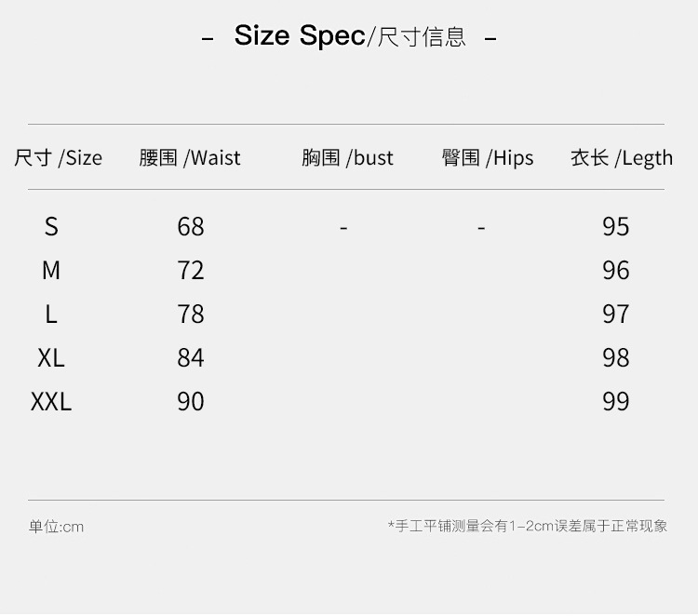Click length value 95 for size S
The width and height of the screenshot is (698, 616).
click(616, 226)
